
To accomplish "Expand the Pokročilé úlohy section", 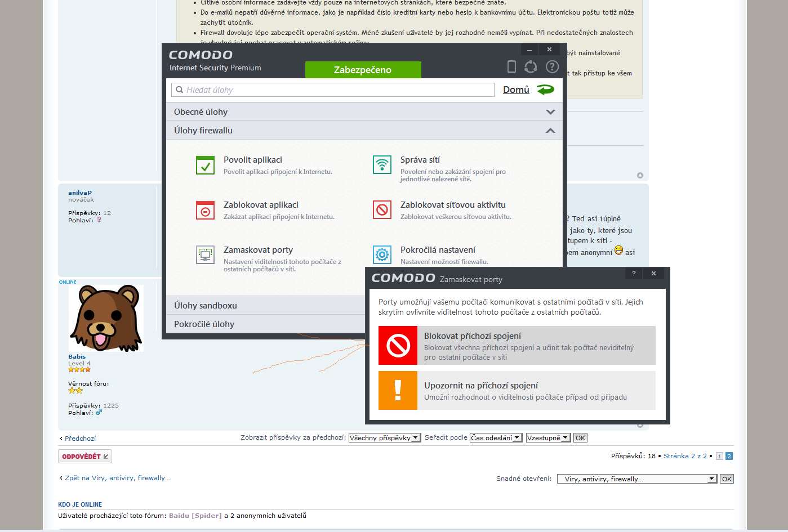I will (x=266, y=324).
